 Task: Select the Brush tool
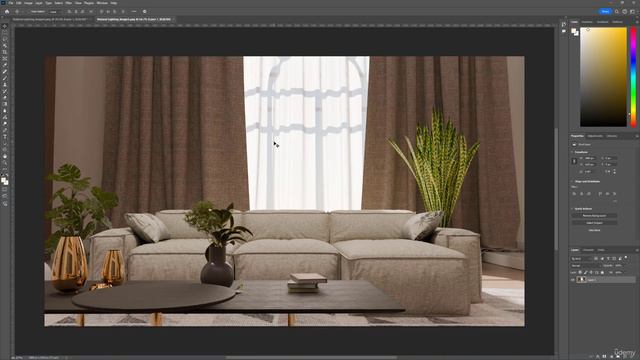point(5,78)
